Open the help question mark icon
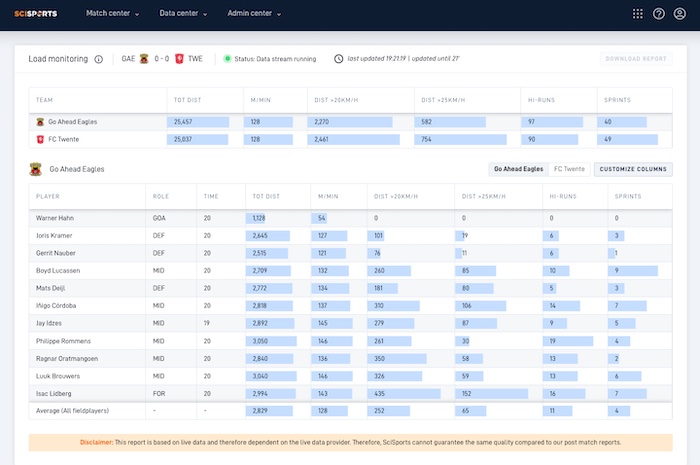Screen dimensions: 700x465 coord(659,14)
